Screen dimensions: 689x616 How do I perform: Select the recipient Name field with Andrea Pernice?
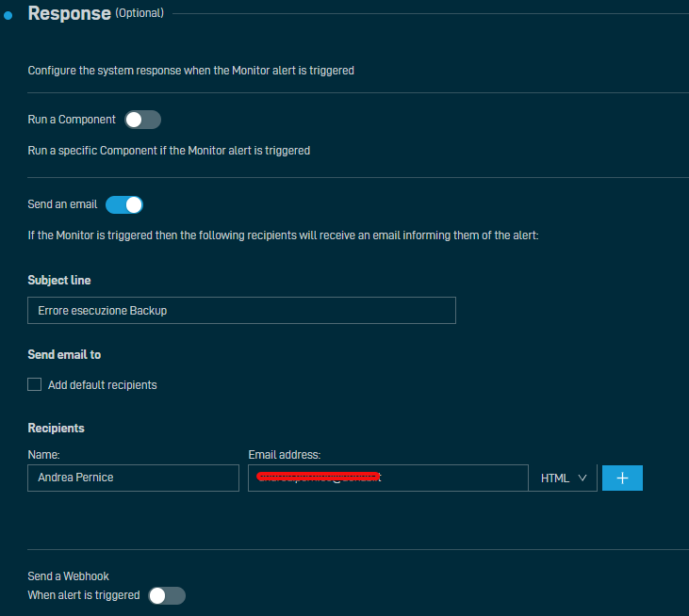[133, 478]
